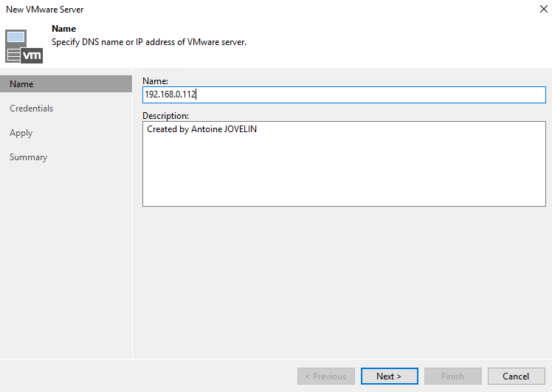
Task: Open the Apply step in sidebar
Action: tap(21, 133)
